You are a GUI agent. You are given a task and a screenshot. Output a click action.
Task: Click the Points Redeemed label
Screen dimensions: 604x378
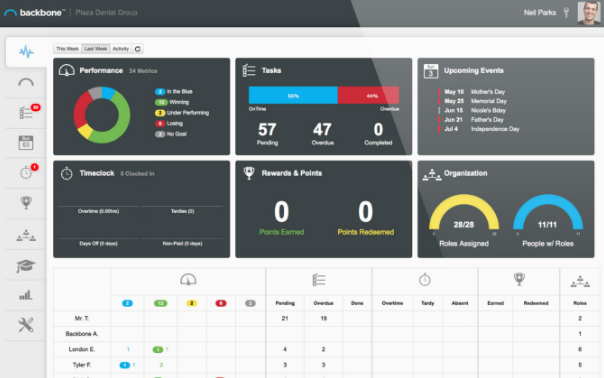point(366,232)
